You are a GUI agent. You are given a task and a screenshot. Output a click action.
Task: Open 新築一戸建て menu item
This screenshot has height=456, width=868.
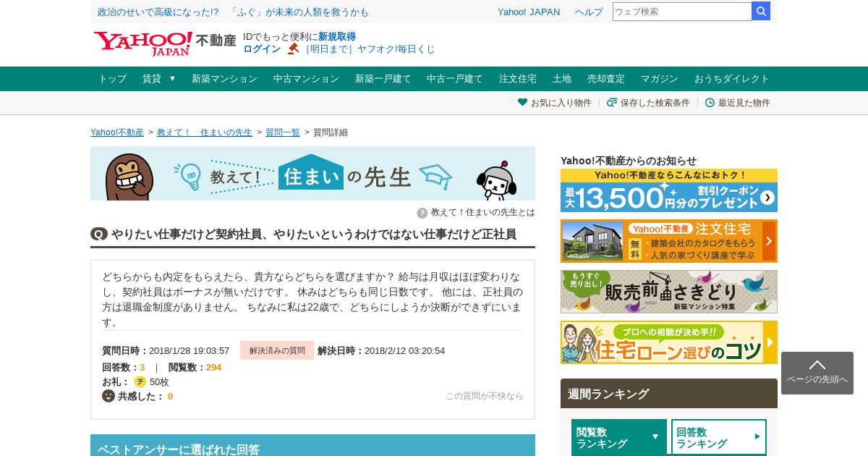click(383, 79)
